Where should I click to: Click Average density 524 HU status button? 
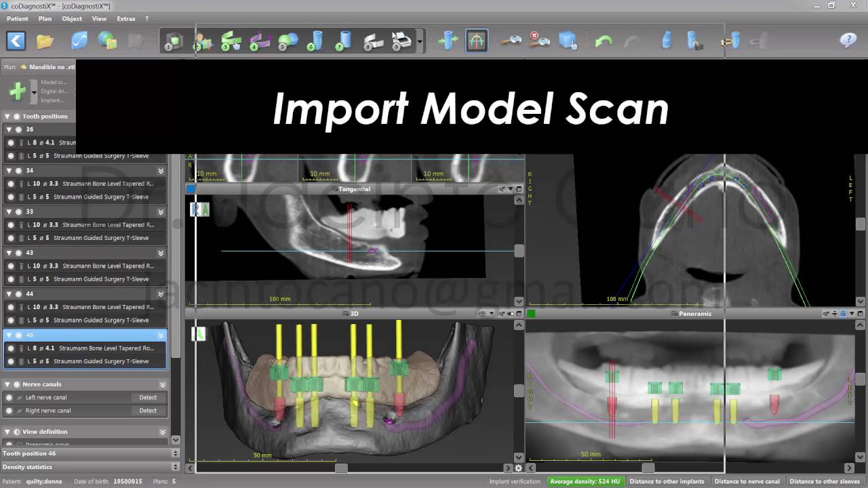(x=585, y=481)
